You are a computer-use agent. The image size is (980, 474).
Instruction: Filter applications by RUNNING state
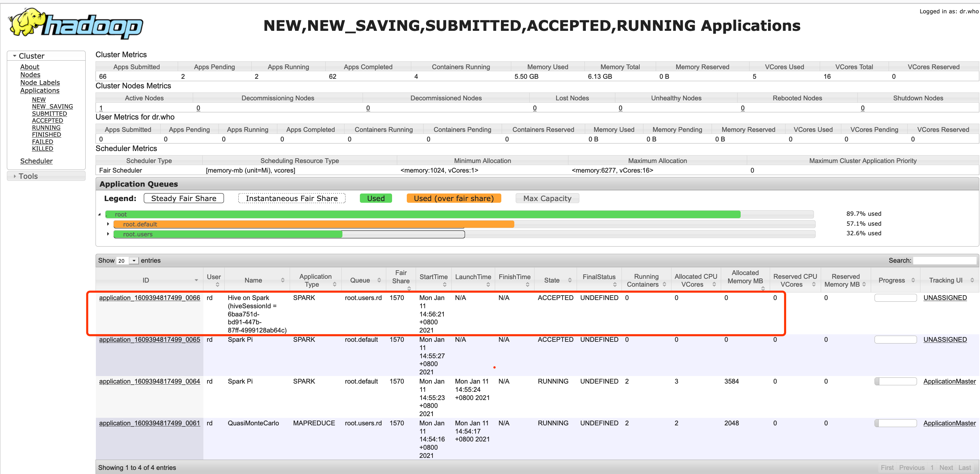46,127
